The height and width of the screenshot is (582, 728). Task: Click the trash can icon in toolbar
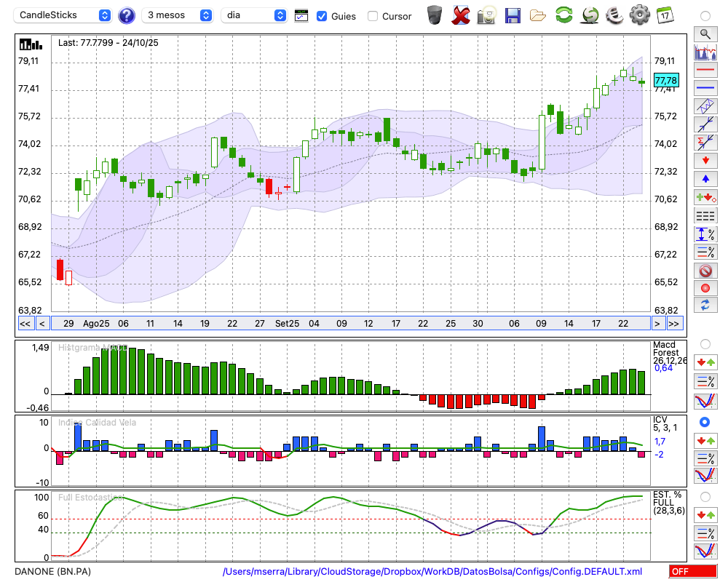[x=435, y=15]
